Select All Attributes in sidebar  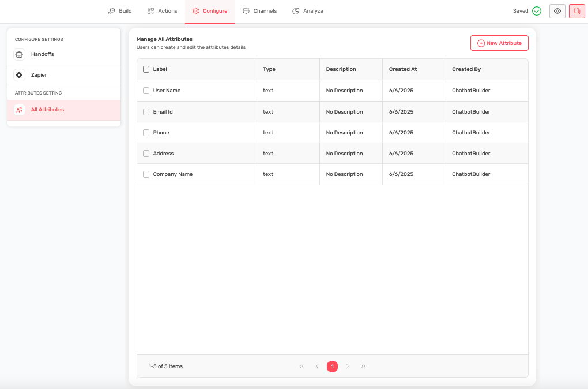47,110
